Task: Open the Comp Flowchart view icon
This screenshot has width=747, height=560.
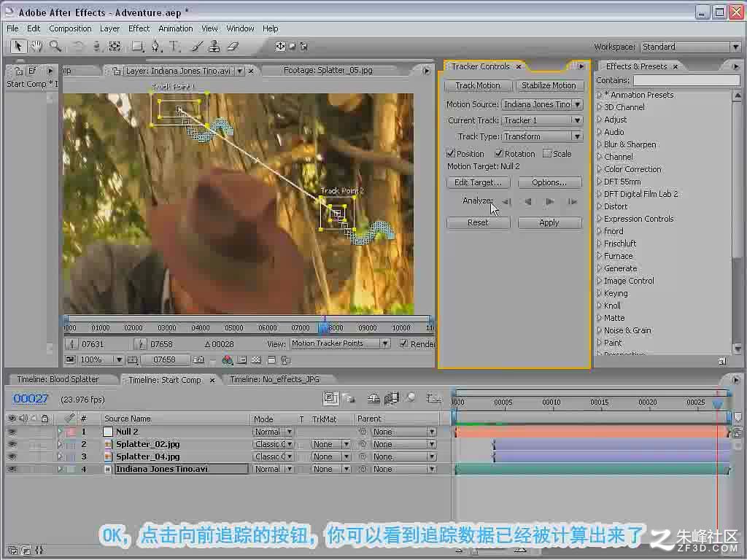Action: 286,360
